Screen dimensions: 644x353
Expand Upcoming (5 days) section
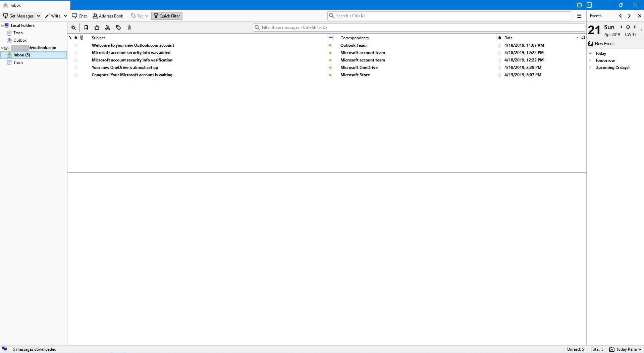click(590, 68)
